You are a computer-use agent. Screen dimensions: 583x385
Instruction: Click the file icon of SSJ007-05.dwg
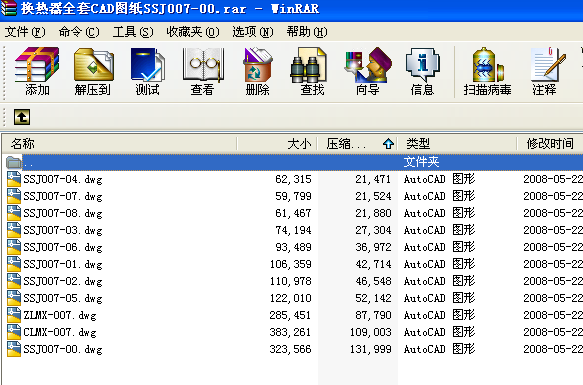click(14, 298)
